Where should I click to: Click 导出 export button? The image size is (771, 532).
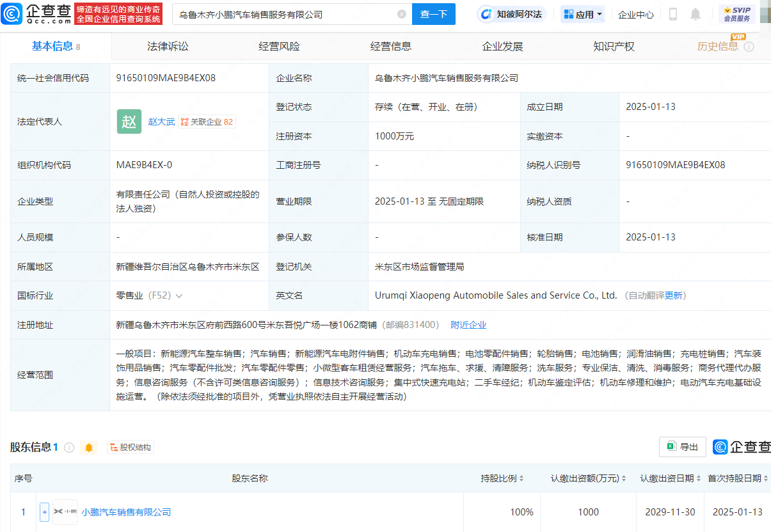[x=683, y=447]
